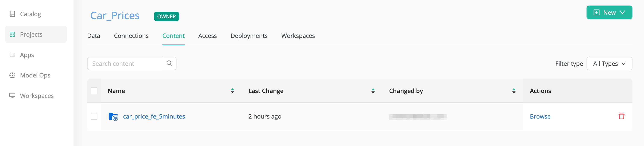Open the New dropdown button
The image size is (644, 146).
pyautogui.click(x=609, y=13)
